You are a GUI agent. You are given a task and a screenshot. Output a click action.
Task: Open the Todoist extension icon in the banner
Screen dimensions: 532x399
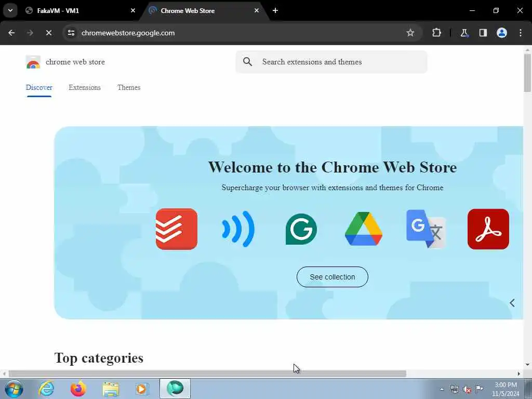tap(177, 229)
